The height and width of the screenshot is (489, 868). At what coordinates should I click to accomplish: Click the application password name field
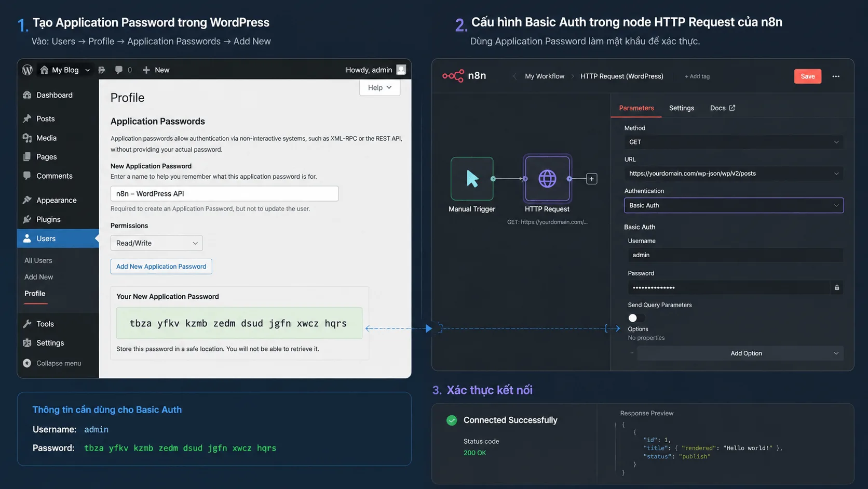pyautogui.click(x=224, y=193)
